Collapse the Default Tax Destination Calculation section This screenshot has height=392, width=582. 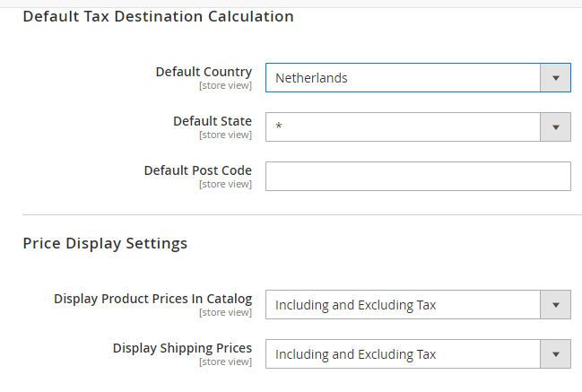158,16
